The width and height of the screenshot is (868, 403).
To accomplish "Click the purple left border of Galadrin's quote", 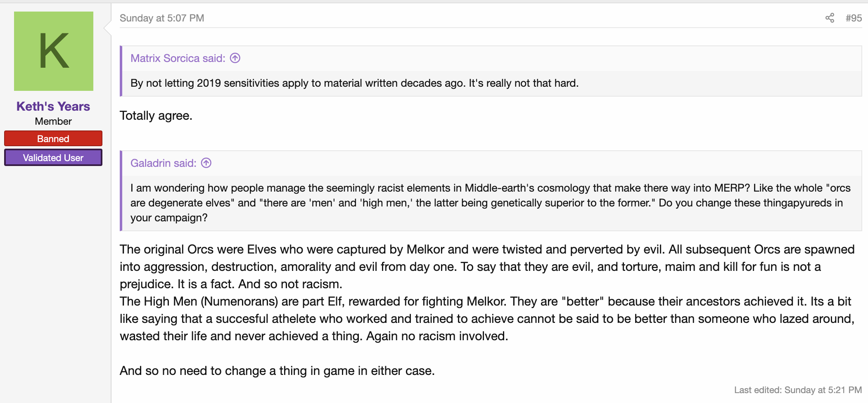I will pos(121,191).
